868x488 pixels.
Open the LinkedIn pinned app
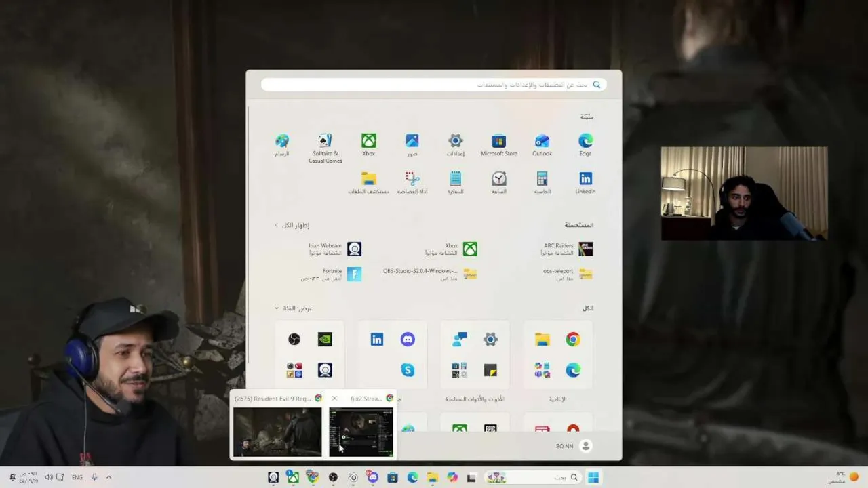tap(585, 182)
